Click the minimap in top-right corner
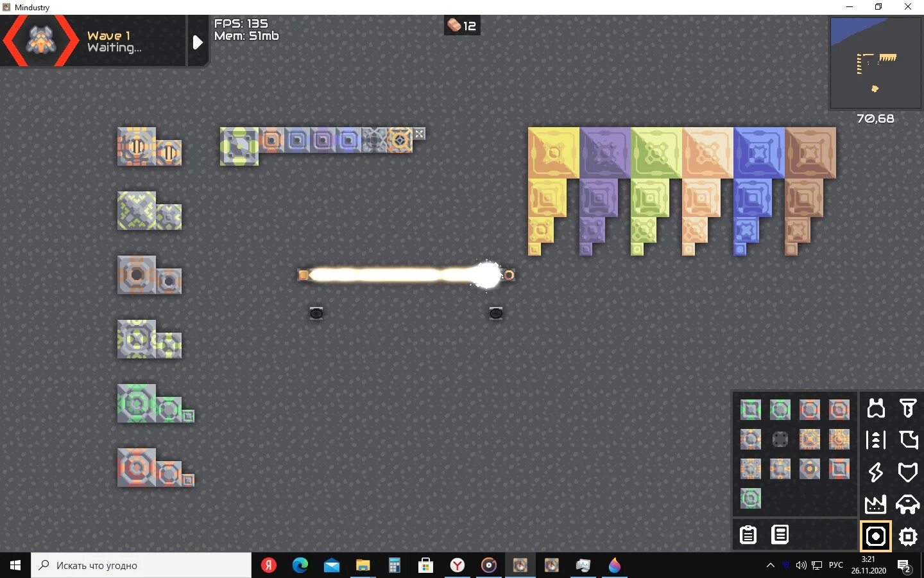The width and height of the screenshot is (924, 578). (875, 62)
